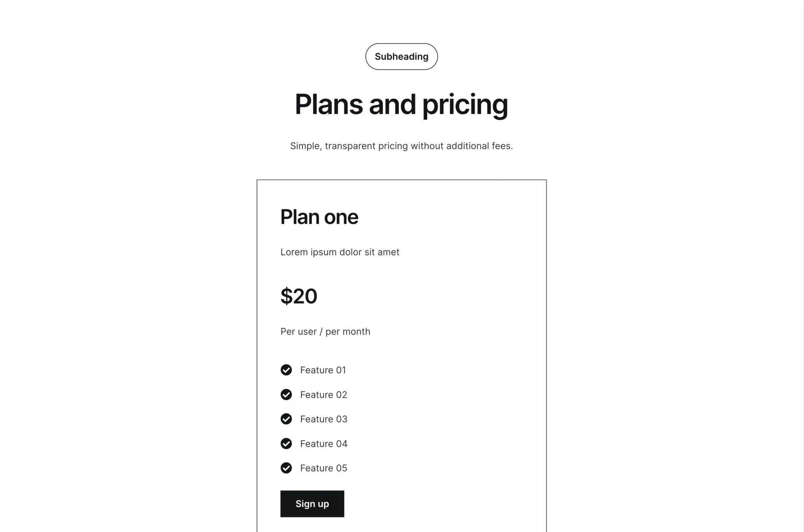Viewport: 804px width, 532px height.
Task: Select the Feature 04 text label
Action: coord(323,444)
